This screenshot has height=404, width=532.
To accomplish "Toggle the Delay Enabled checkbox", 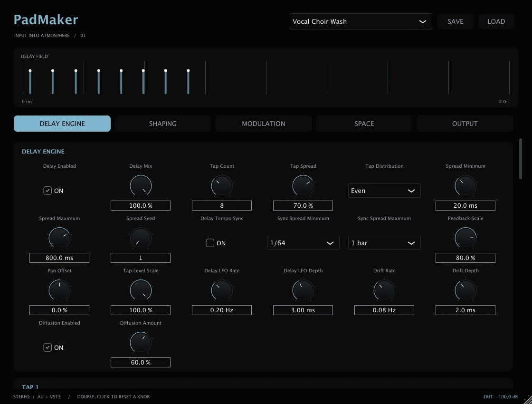I will (47, 191).
